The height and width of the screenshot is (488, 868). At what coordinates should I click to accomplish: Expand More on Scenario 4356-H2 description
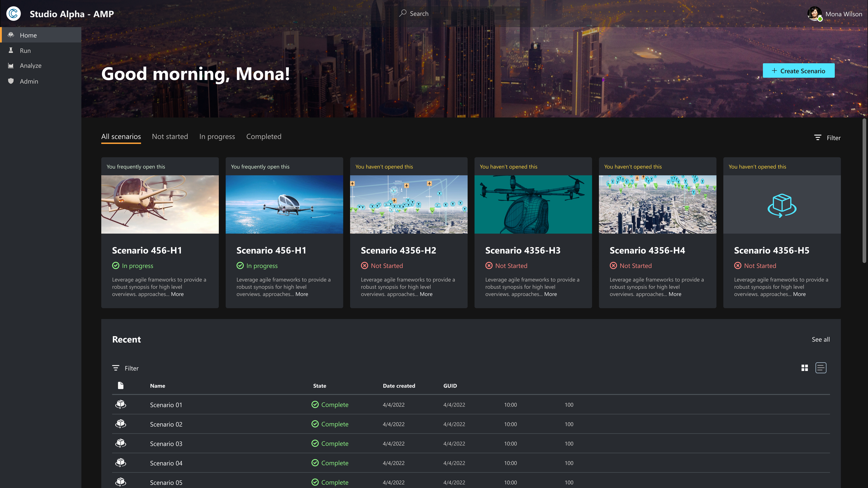click(426, 294)
